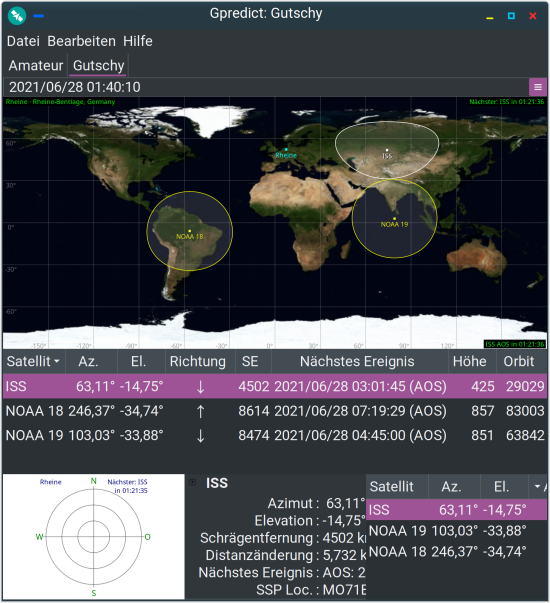Click the down arrow in the ISS Richtung cell
Image resolution: width=550 pixels, height=603 pixels.
tap(200, 386)
